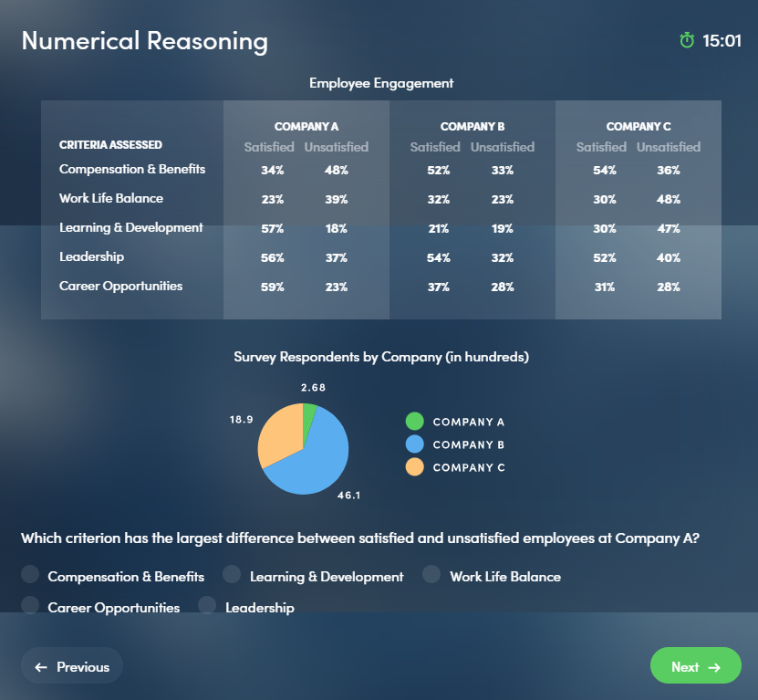Click the COMPANY C legend label
The height and width of the screenshot is (700, 758).
[x=469, y=467]
